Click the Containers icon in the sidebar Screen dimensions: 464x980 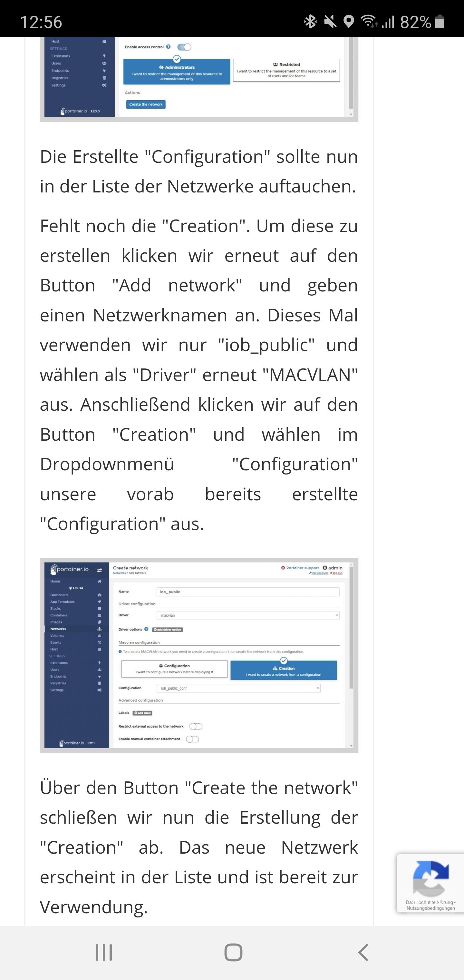99,615
